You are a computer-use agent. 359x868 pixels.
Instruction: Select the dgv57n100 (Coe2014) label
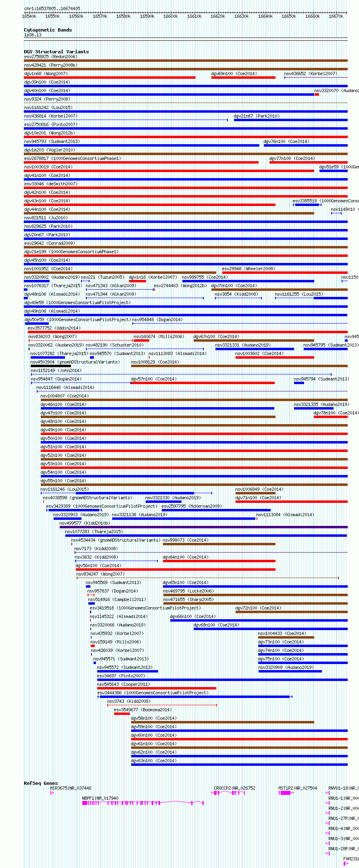point(154,379)
